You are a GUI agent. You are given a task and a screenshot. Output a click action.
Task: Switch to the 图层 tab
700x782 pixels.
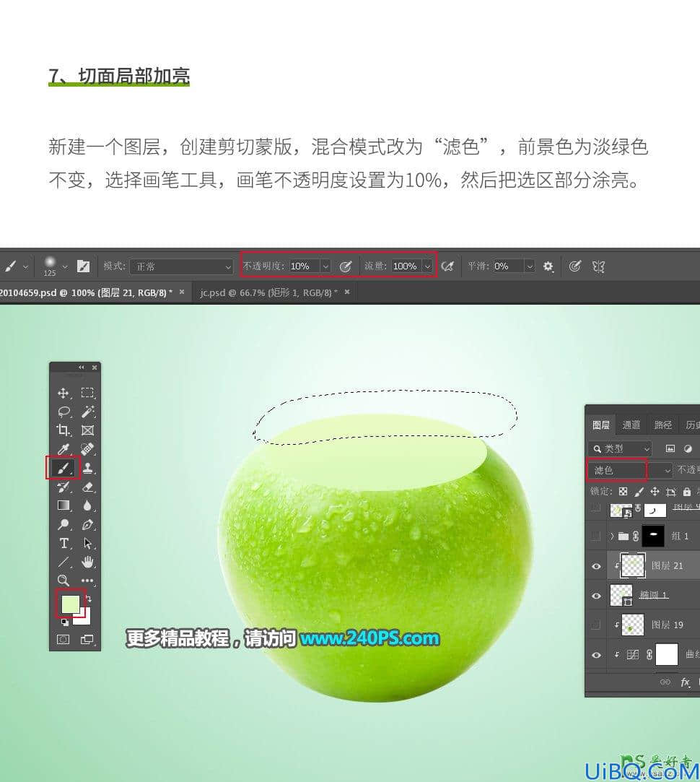point(601,425)
